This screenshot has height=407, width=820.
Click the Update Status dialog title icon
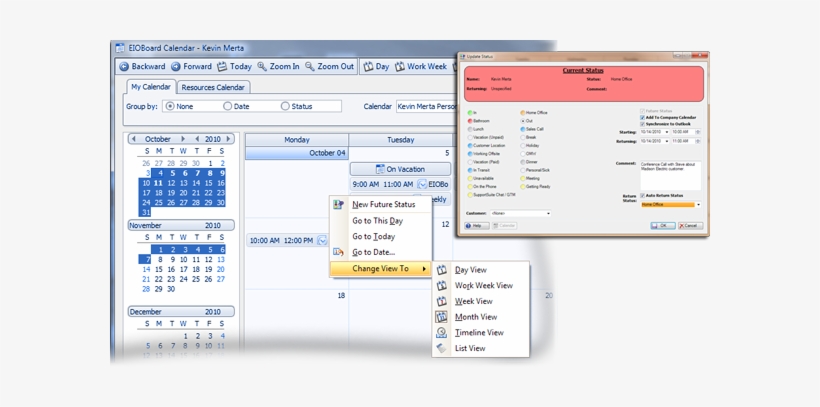coord(462,56)
